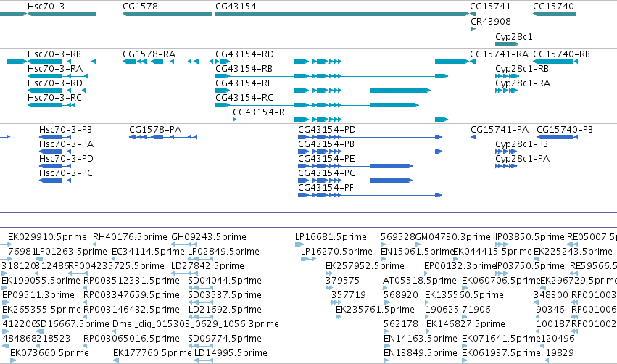The height and width of the screenshot is (364, 617).
Task: Select EST LD14995.5prime
Action: 231,353
